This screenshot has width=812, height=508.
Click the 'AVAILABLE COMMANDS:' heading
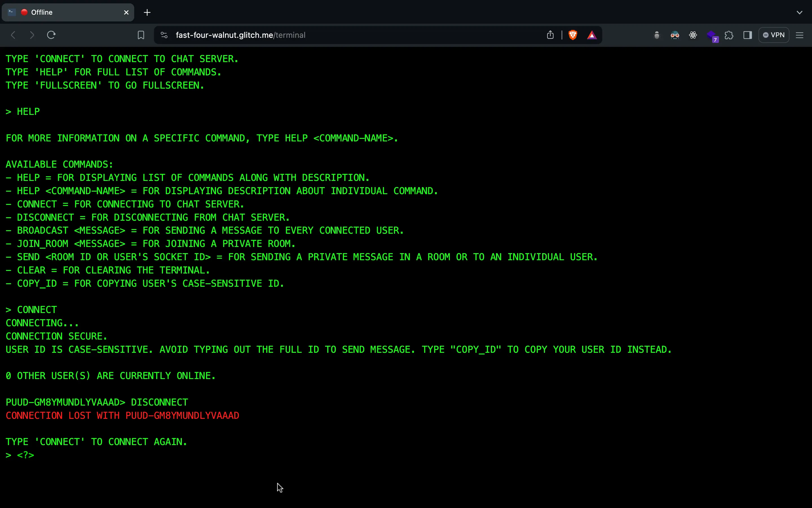tap(59, 164)
